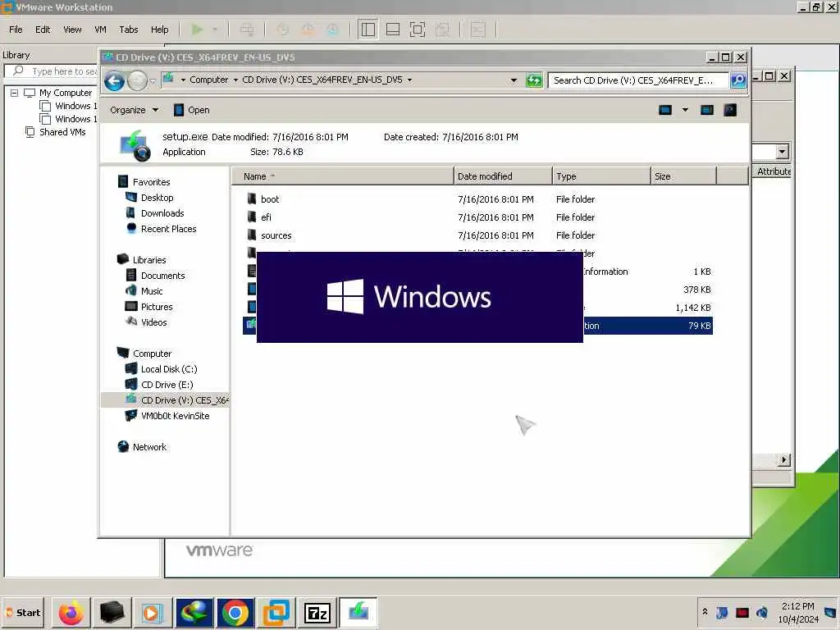
Task: Click VMware full screen mode icon
Action: point(418,30)
